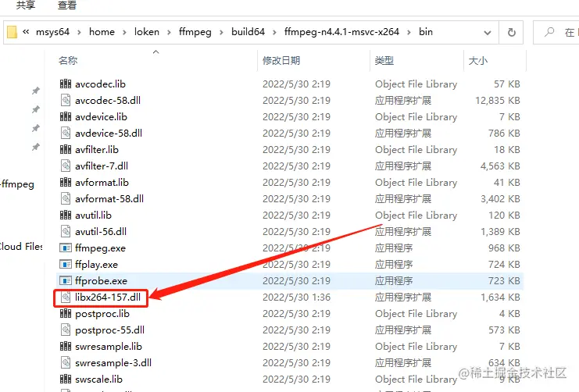Click the ffplay.exe application icon

pyautogui.click(x=66, y=264)
